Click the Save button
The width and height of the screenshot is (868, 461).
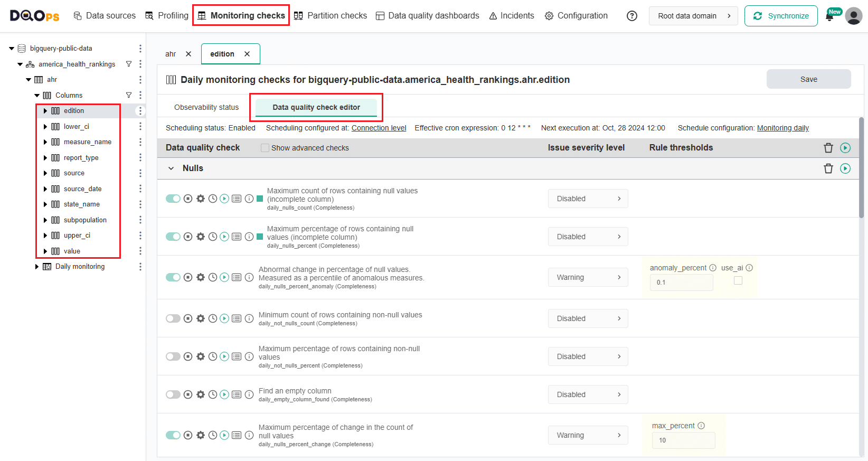click(808, 79)
